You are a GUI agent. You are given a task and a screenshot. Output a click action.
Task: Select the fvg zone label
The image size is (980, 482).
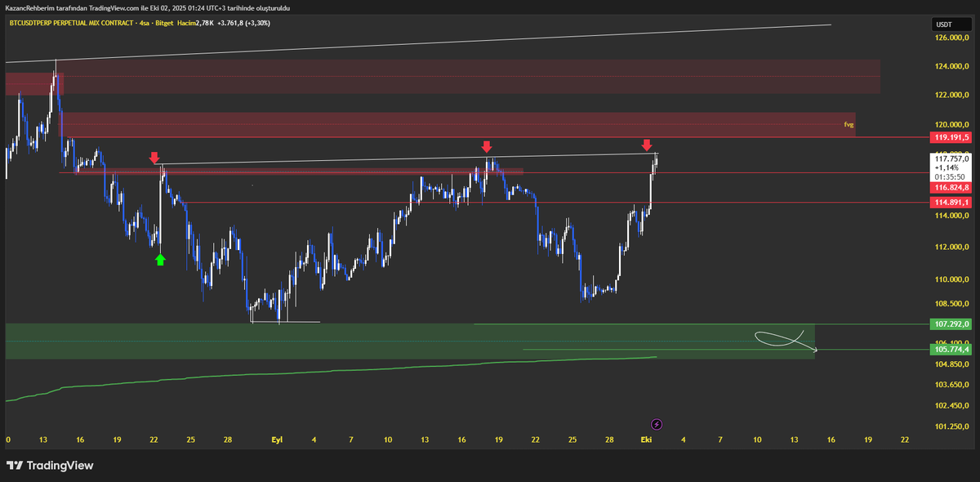849,124
